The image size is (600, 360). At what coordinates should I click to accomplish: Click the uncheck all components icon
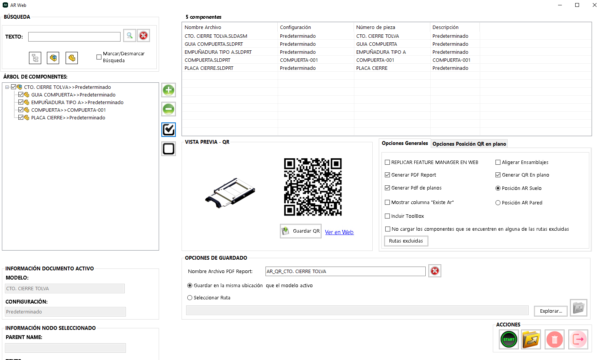[x=168, y=148]
